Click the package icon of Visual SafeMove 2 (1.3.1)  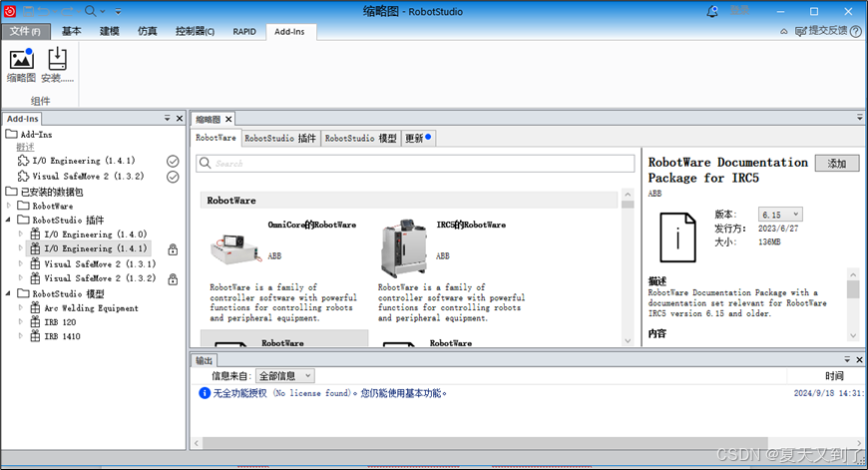[x=35, y=263]
